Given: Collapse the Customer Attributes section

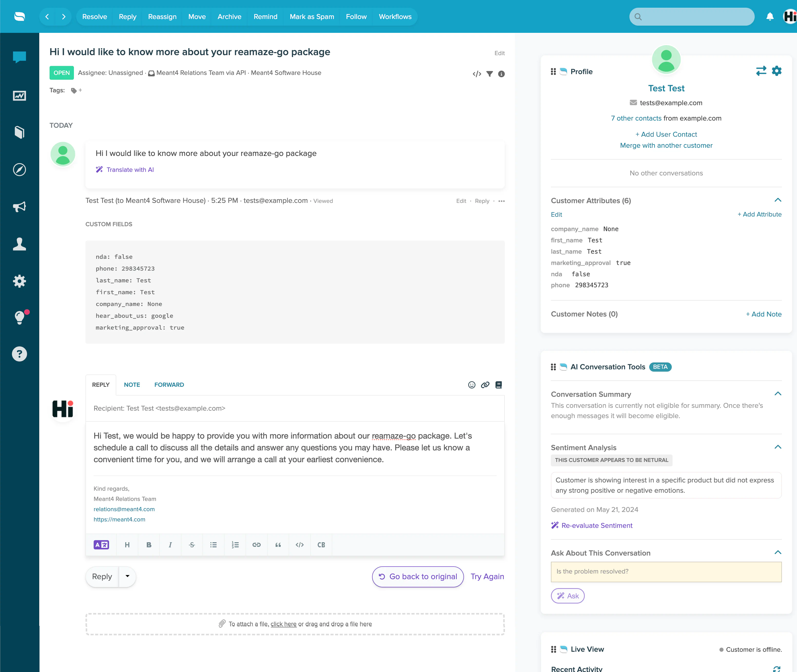Looking at the screenshot, I should tap(777, 200).
